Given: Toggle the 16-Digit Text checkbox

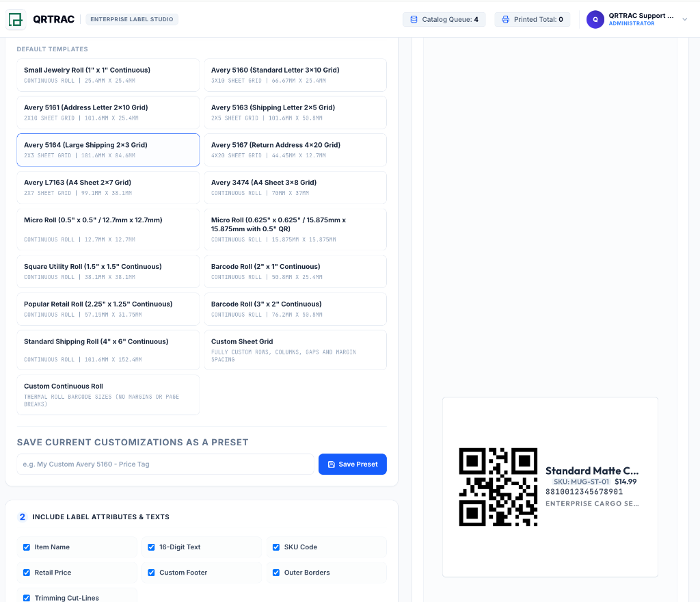Looking at the screenshot, I should click(151, 547).
